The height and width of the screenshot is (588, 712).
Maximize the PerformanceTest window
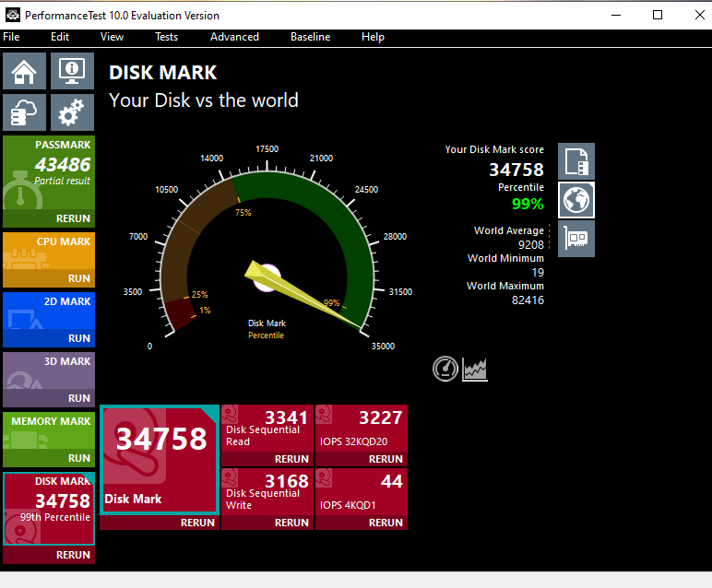(x=657, y=15)
